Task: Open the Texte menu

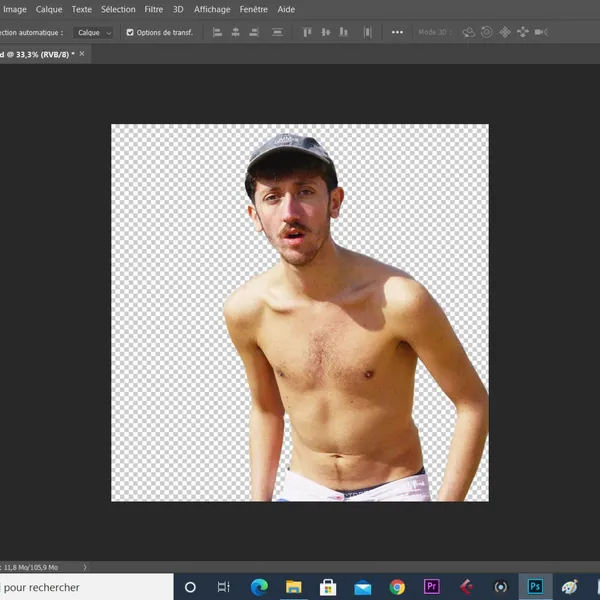Action: (82, 9)
